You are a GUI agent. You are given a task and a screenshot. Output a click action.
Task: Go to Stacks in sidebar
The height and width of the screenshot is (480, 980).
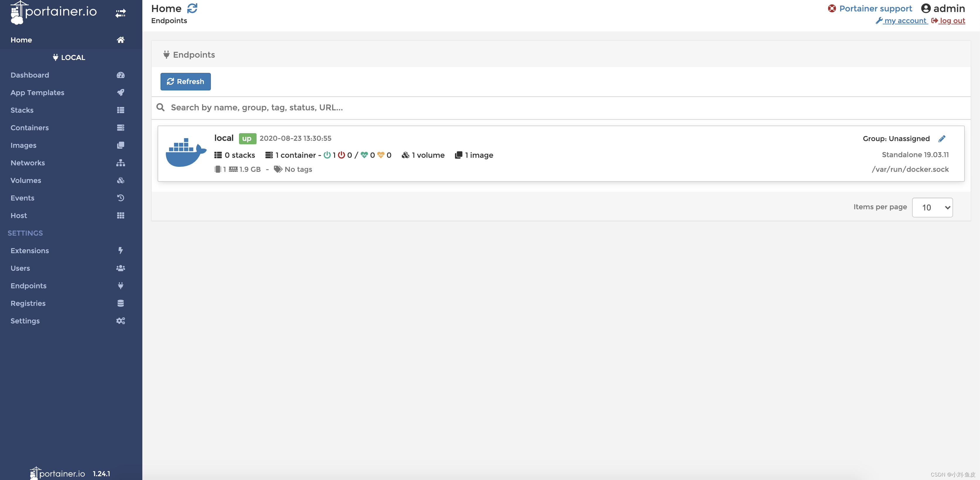pyautogui.click(x=22, y=110)
